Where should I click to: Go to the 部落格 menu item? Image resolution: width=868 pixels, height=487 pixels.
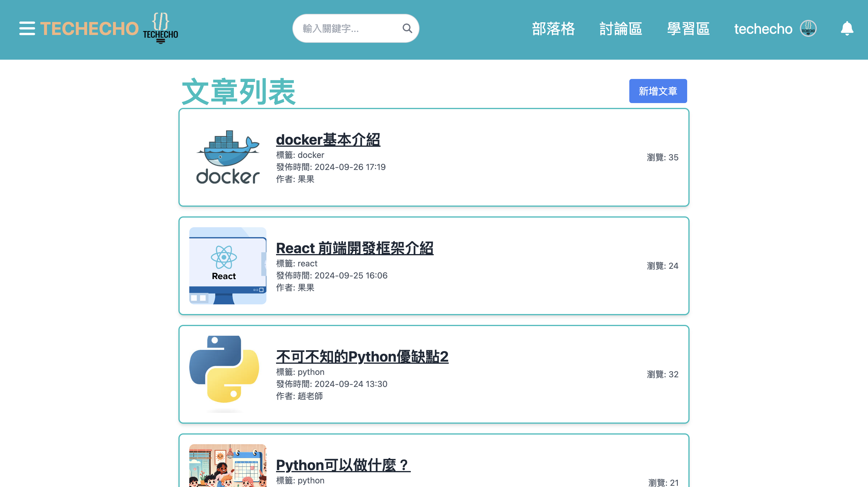(553, 29)
